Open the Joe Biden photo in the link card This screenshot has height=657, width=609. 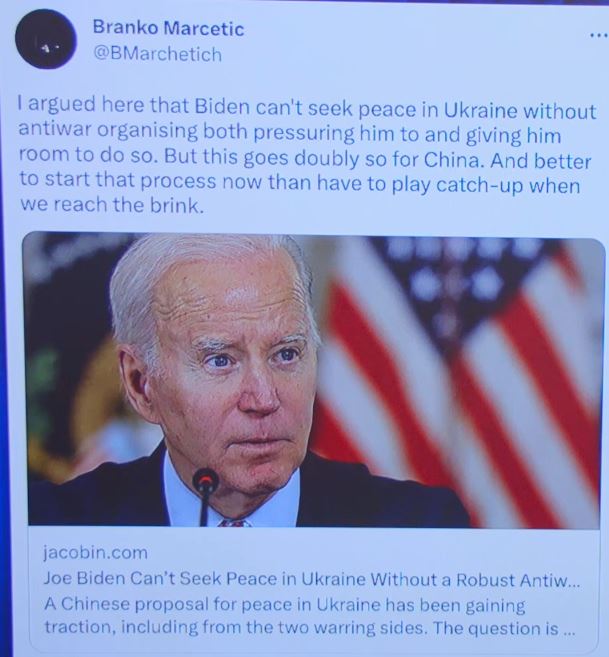(314, 380)
